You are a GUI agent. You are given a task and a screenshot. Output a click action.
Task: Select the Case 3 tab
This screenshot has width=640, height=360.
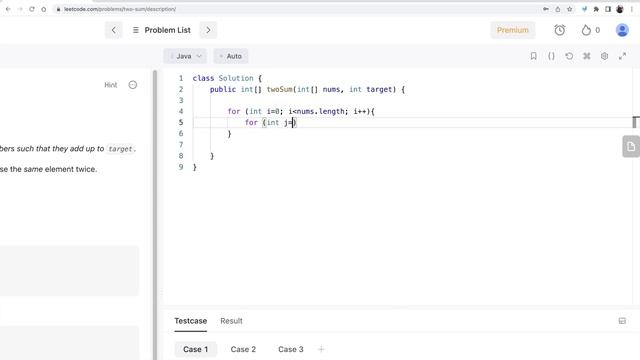[x=291, y=349]
